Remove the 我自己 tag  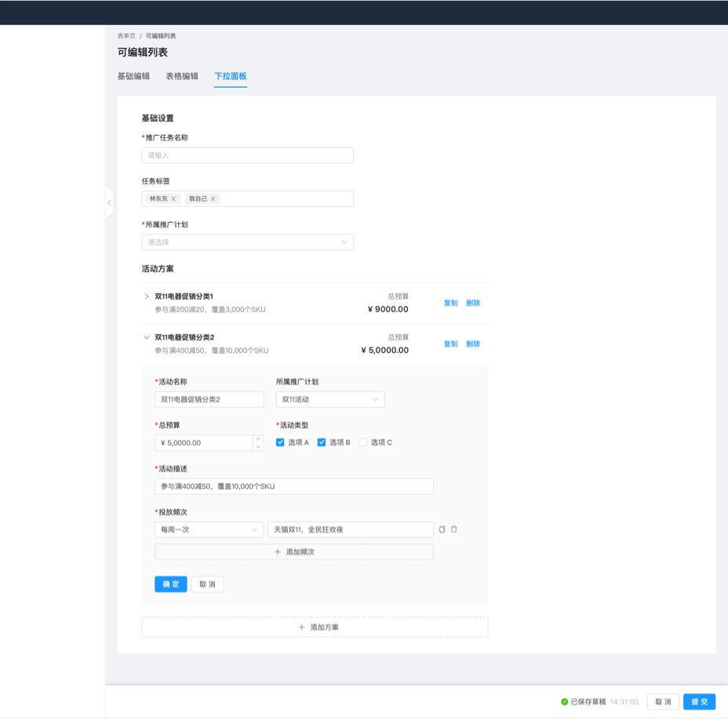click(x=213, y=198)
